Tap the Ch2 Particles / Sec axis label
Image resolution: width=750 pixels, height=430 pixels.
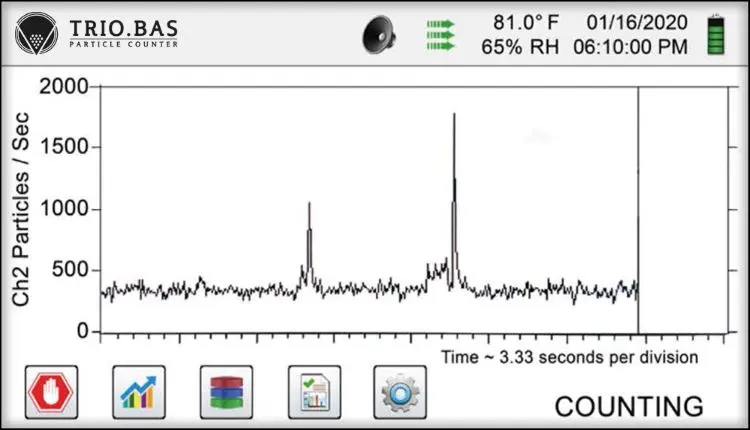(21, 209)
